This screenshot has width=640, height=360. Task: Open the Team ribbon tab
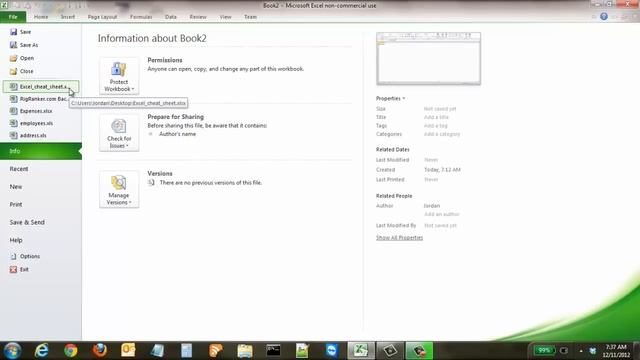[x=250, y=17]
